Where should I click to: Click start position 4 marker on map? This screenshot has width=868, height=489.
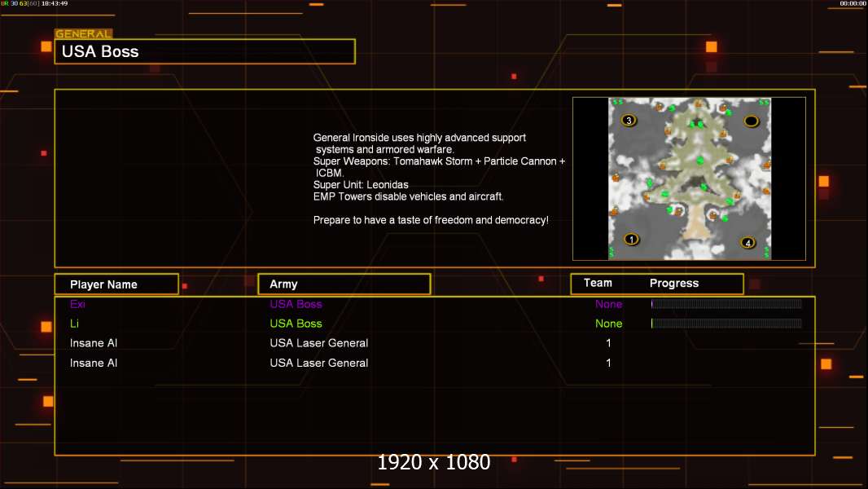[747, 243]
